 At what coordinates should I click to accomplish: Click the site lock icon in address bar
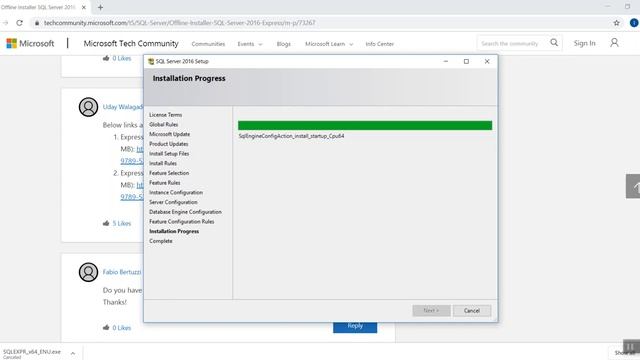[x=37, y=23]
